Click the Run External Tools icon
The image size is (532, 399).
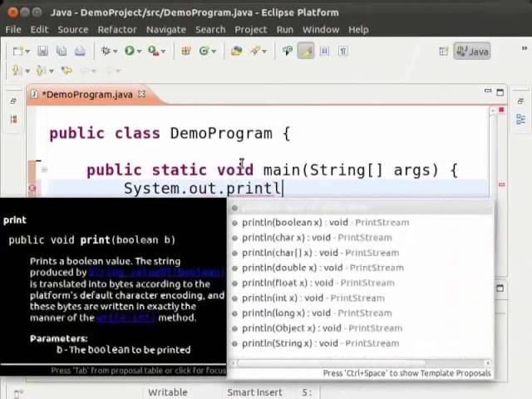click(x=153, y=51)
